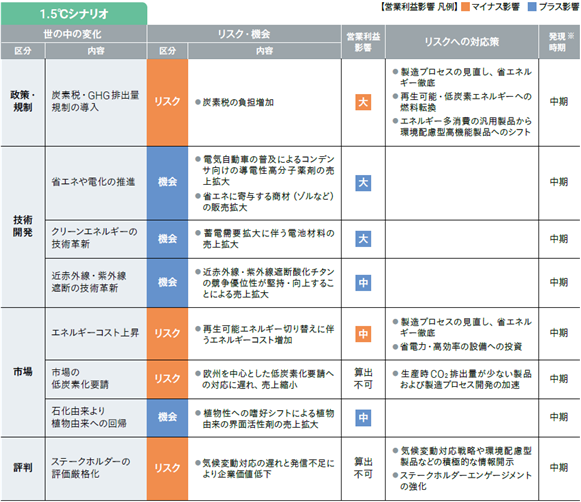The height and width of the screenshot is (502, 581).
Task: Click the blue 大 badge for クリーンエネルギー row
Action: tap(363, 239)
